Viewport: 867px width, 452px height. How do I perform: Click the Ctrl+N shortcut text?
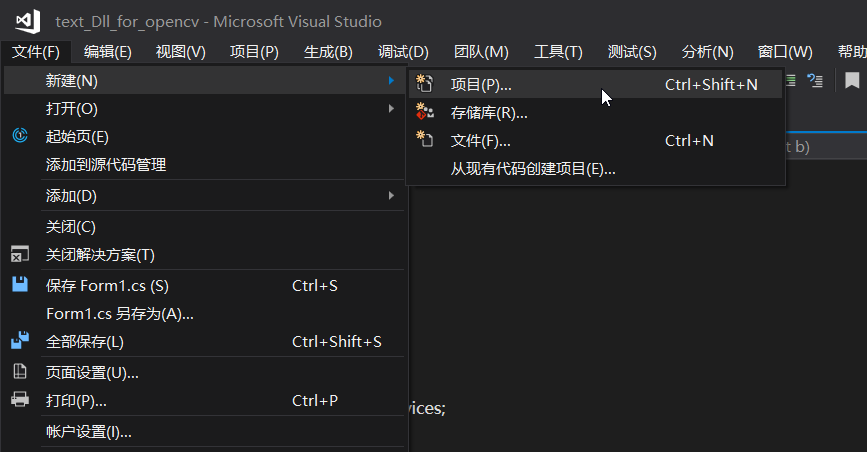(x=689, y=141)
